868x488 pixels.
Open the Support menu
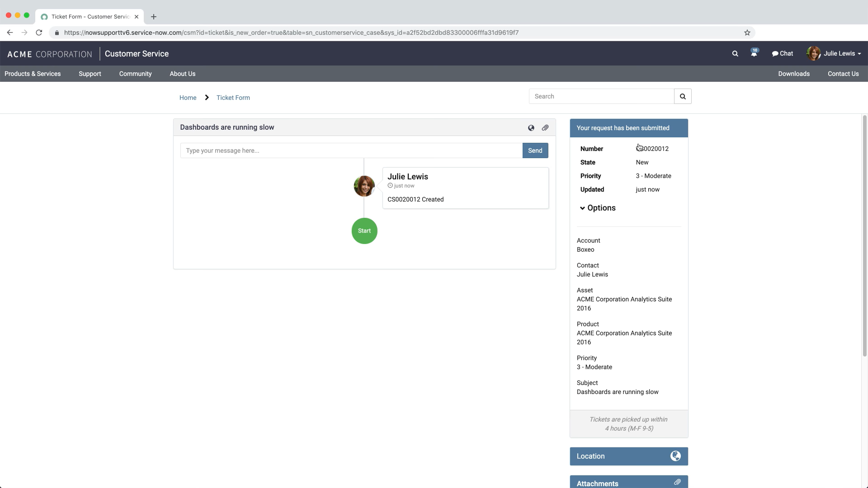click(x=90, y=74)
